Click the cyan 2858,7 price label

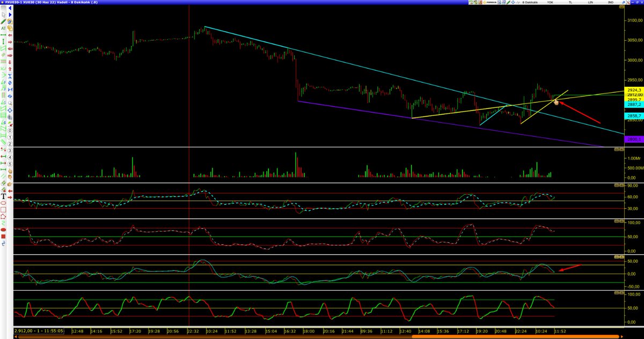pos(634,116)
